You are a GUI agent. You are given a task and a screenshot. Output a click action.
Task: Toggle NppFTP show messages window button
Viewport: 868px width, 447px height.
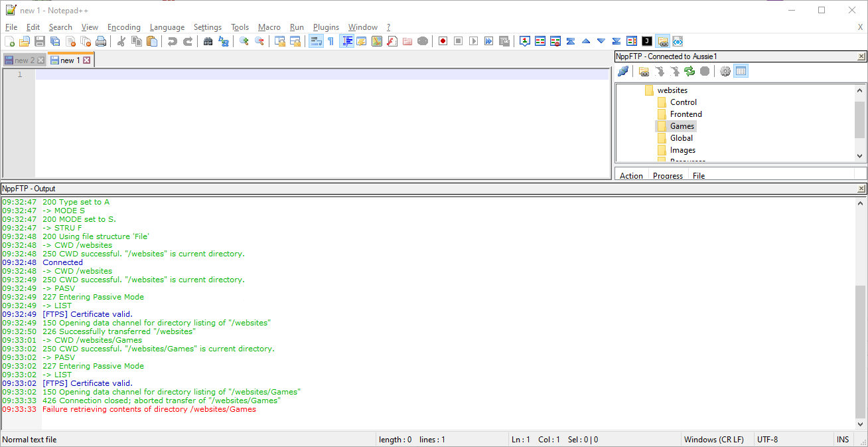(741, 71)
